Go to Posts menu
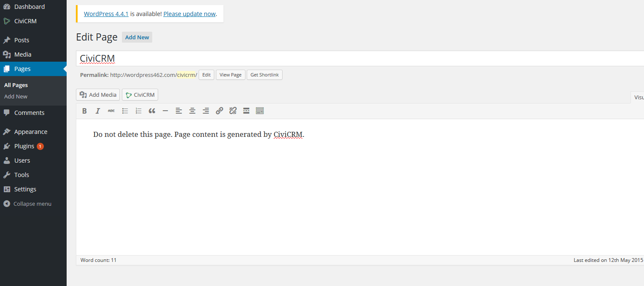 [x=33, y=40]
